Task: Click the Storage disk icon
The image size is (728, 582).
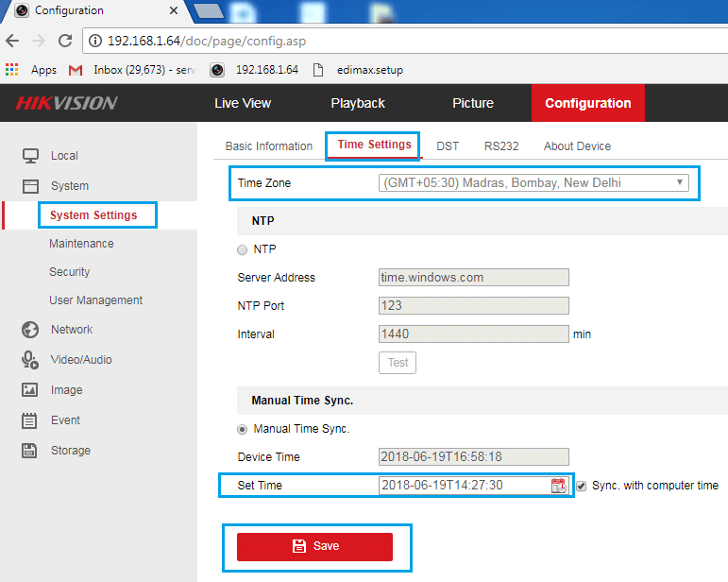Action: (x=29, y=450)
